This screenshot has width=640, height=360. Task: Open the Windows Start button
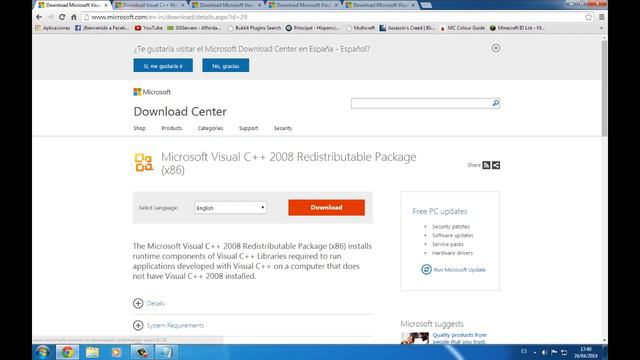(x=42, y=352)
